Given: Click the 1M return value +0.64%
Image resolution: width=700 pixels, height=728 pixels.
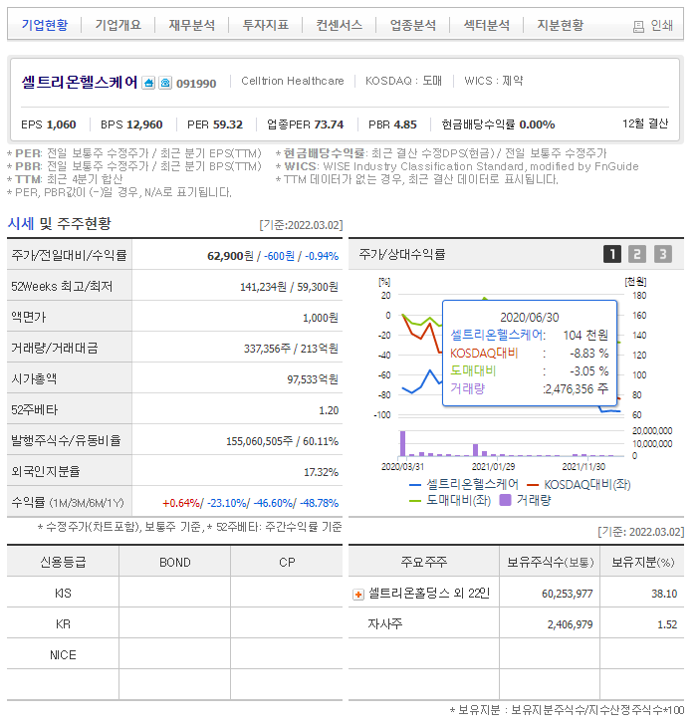Looking at the screenshot, I should [x=181, y=503].
